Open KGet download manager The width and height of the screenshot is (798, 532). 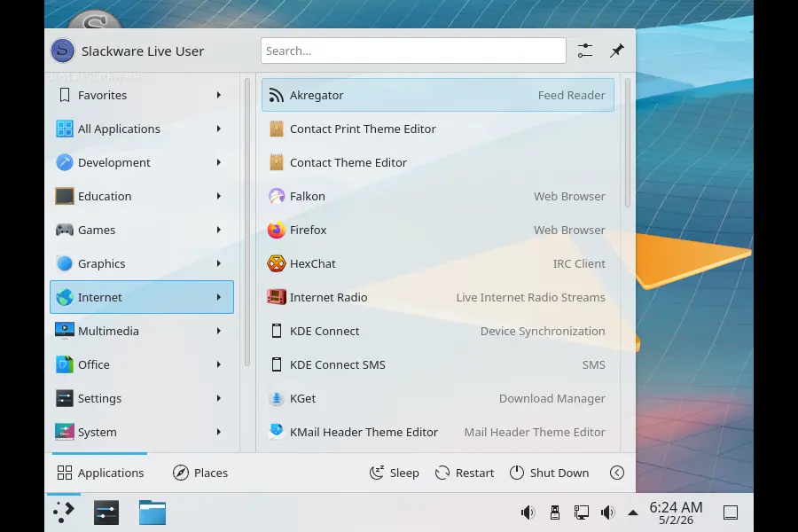[x=438, y=398]
